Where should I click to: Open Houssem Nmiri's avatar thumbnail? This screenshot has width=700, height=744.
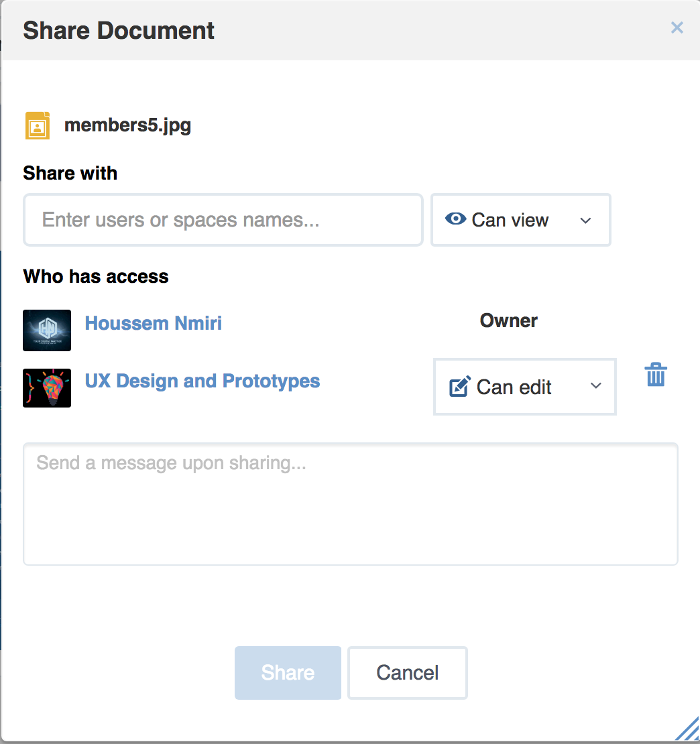pyautogui.click(x=47, y=330)
